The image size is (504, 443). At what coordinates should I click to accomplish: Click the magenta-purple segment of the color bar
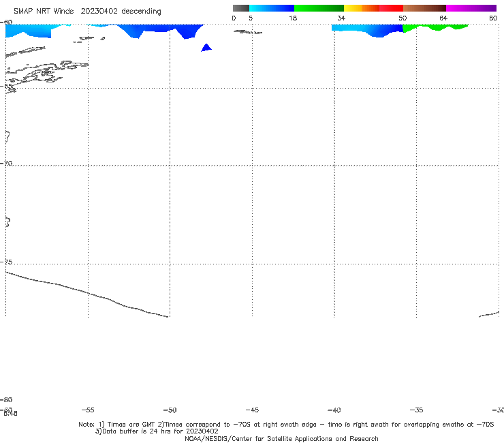[471, 8]
